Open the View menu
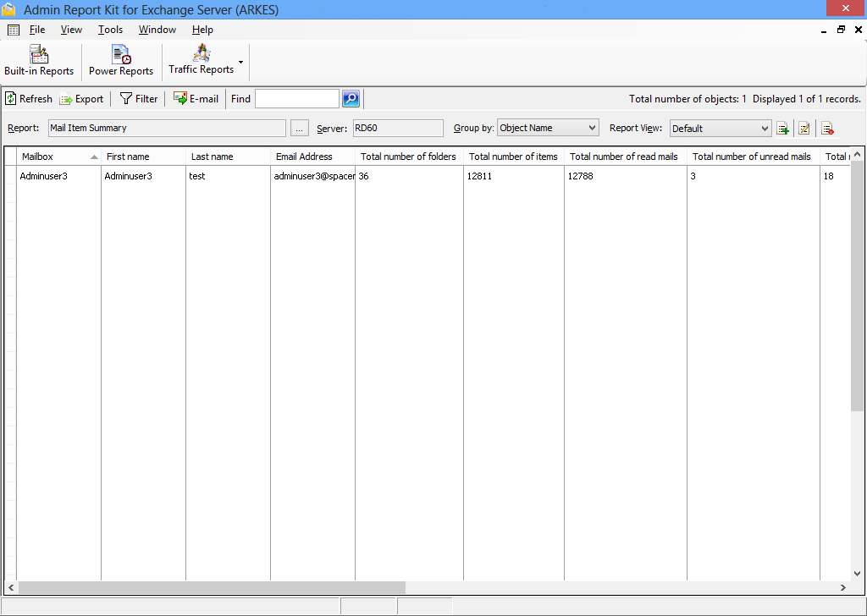 pos(71,30)
